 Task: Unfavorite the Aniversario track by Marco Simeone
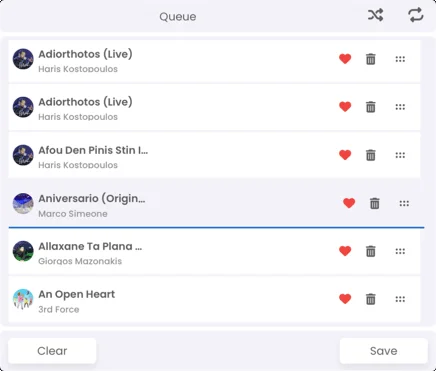[x=349, y=203]
